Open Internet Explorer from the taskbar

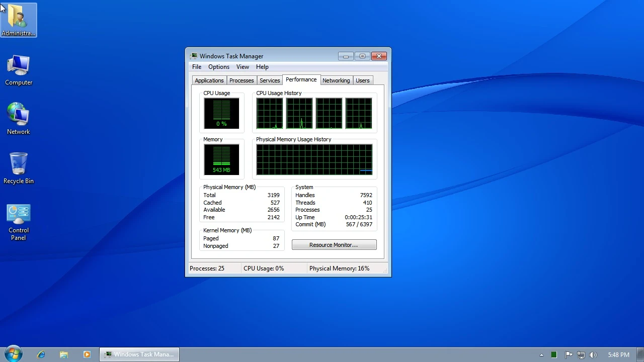point(41,354)
